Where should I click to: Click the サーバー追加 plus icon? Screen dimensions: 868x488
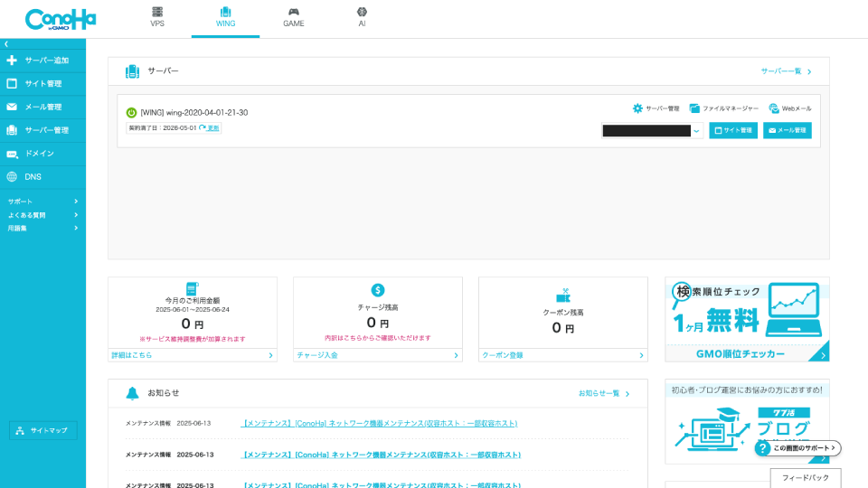[12, 61]
